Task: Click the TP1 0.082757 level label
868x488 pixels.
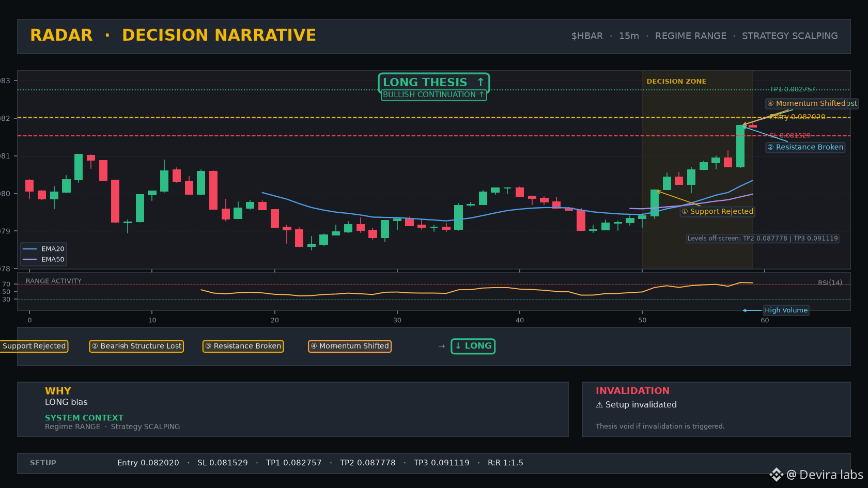Action: point(792,89)
